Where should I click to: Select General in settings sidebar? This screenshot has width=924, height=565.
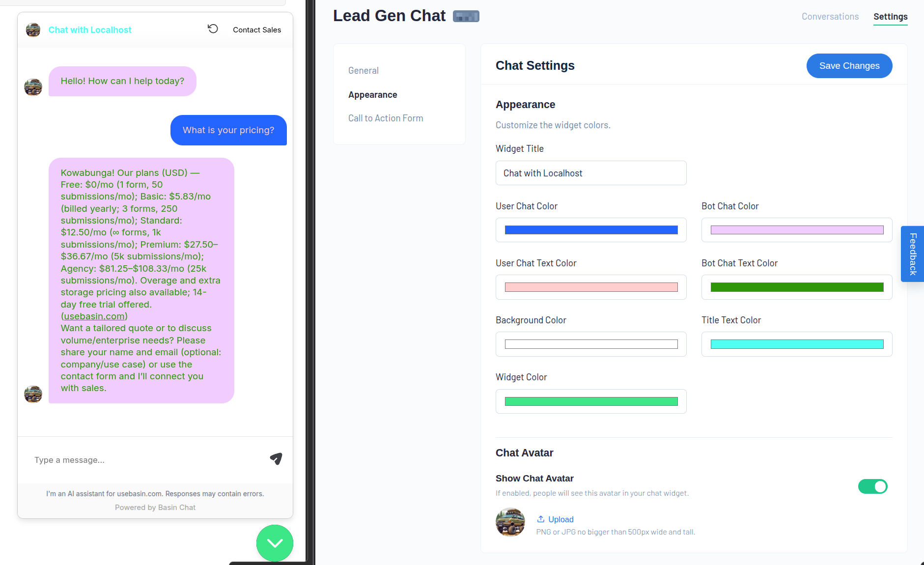363,71
